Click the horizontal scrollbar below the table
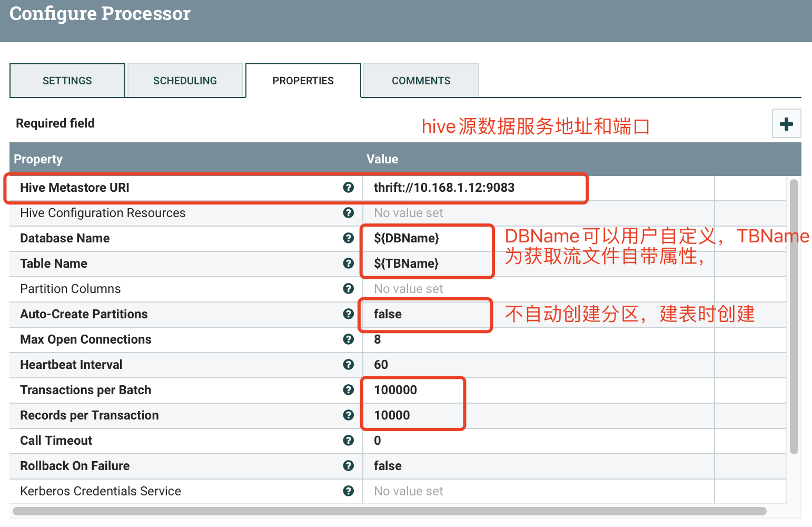 390,511
